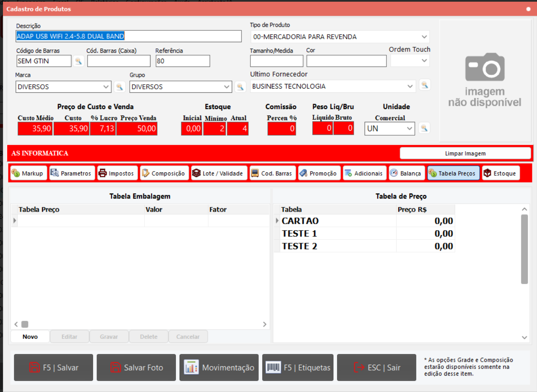Click the magnifier icon next to Código de Barras
537x392 pixels.
[x=78, y=61]
